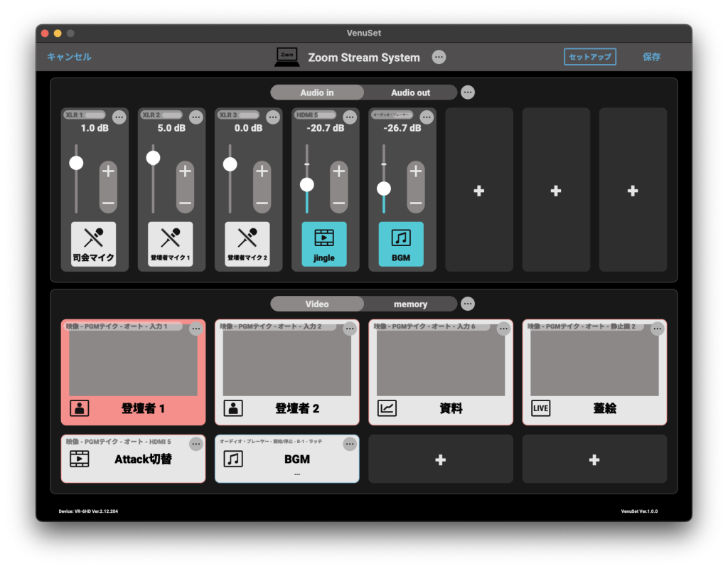This screenshot has height=569, width=728.
Task: Click the XLR 2 volume fader knob
Action: point(153,158)
